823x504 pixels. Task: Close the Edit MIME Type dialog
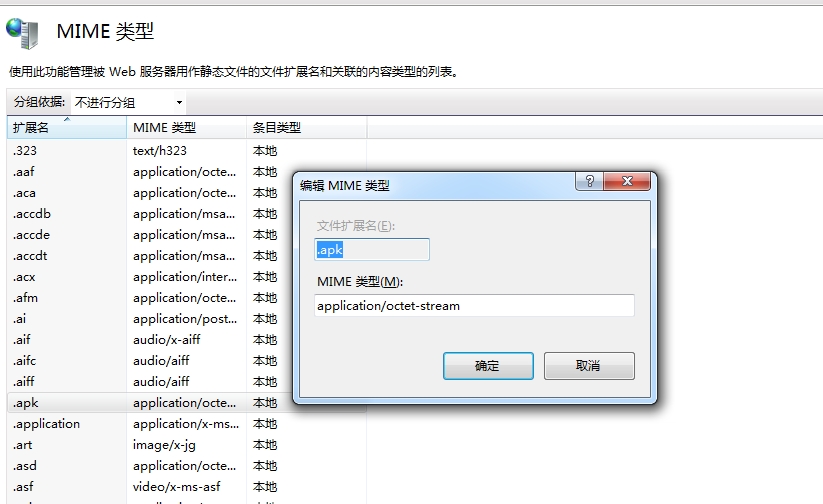628,182
